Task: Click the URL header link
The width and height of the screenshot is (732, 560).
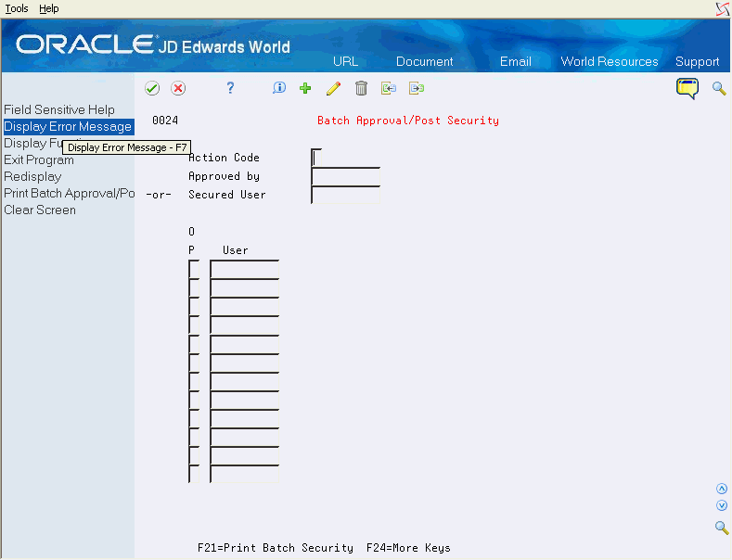Action: pyautogui.click(x=345, y=61)
